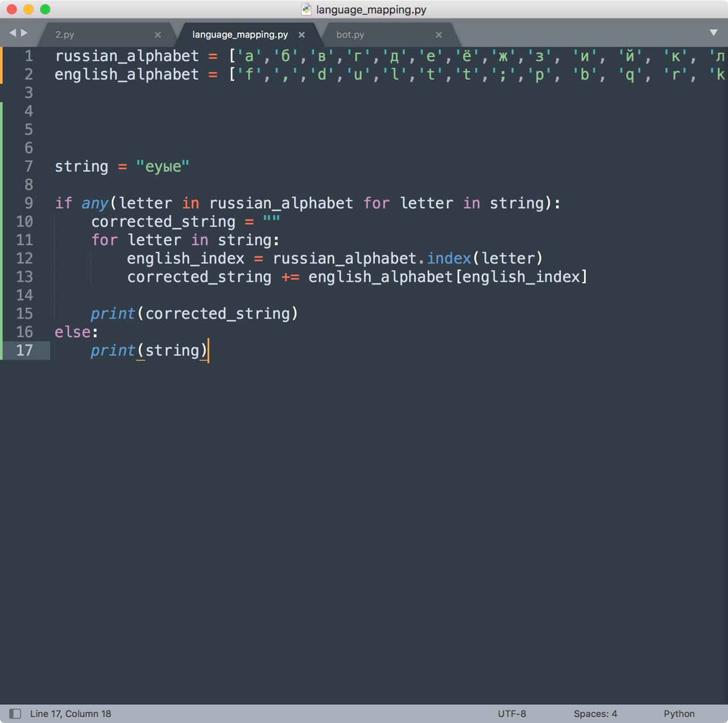Viewport: 728px width, 723px height.
Task: Click the Python file icon in title bar
Action: 307,9
